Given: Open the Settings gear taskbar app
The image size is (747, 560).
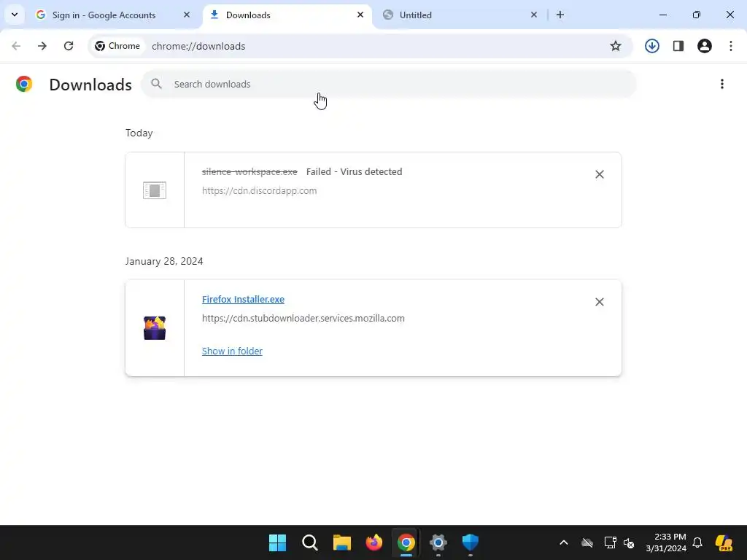Looking at the screenshot, I should pos(438,542).
